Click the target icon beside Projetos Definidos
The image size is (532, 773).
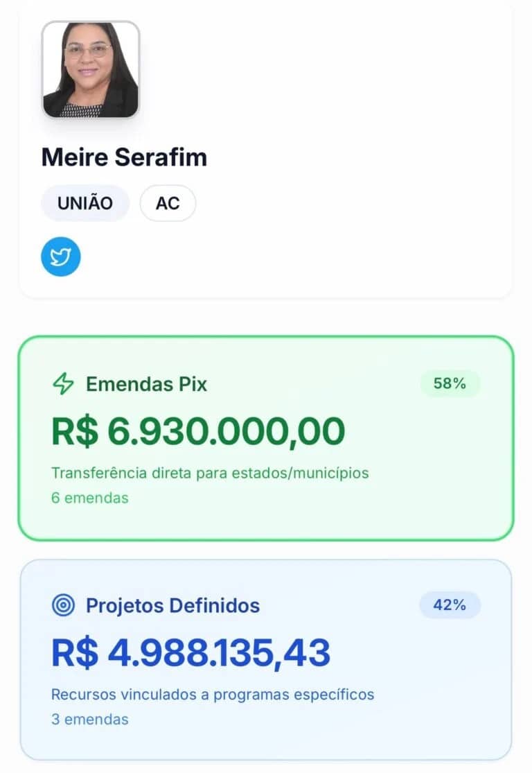(x=63, y=605)
